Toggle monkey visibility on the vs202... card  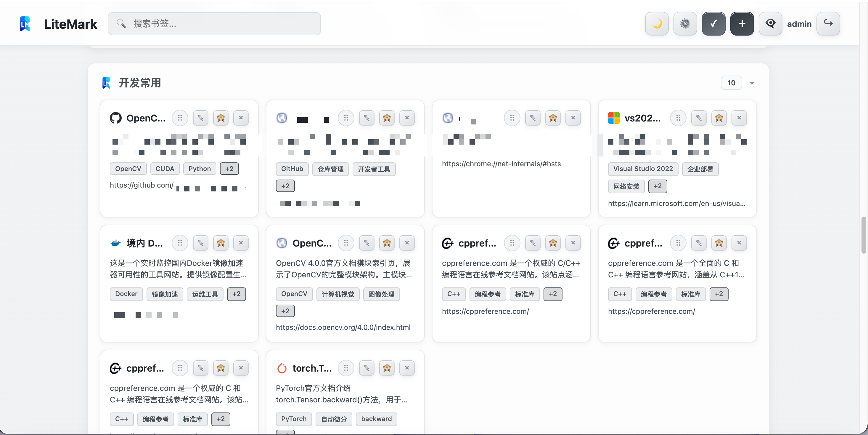[719, 118]
